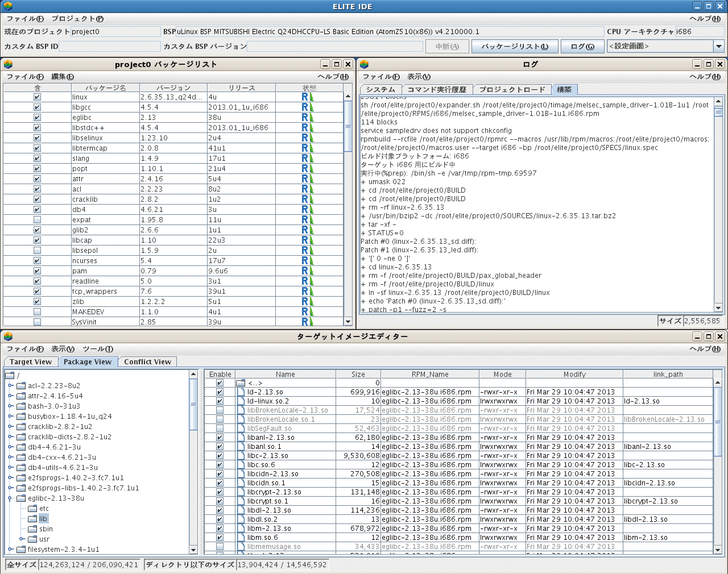Viewport: 728px width, 574px height.
Task: Click the ログ button
Action: pos(582,47)
